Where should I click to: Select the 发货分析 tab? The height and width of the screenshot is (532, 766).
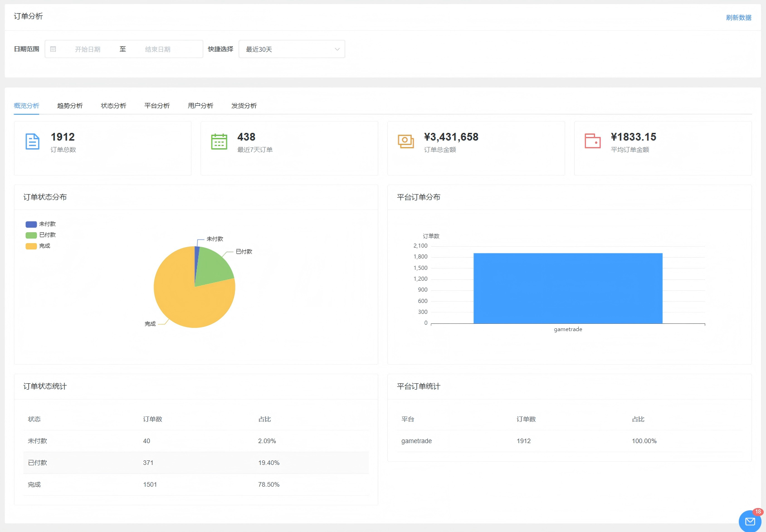pos(244,106)
